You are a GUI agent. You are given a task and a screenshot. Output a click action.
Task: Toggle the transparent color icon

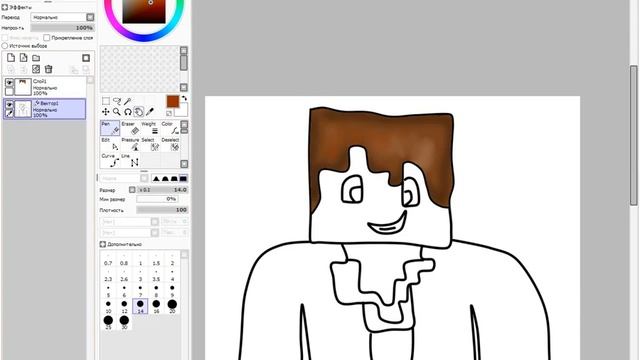pyautogui.click(x=169, y=113)
